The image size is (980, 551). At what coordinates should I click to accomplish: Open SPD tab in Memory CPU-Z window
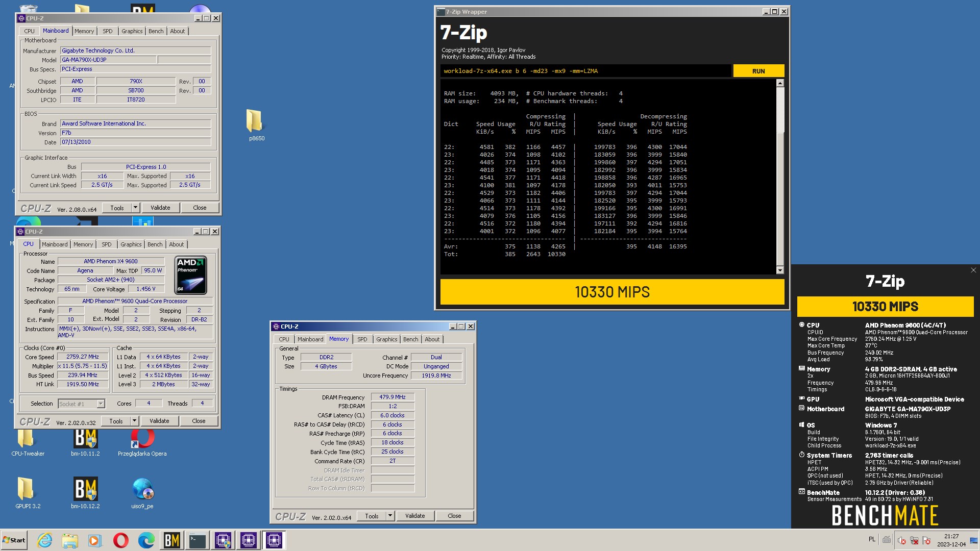(362, 339)
